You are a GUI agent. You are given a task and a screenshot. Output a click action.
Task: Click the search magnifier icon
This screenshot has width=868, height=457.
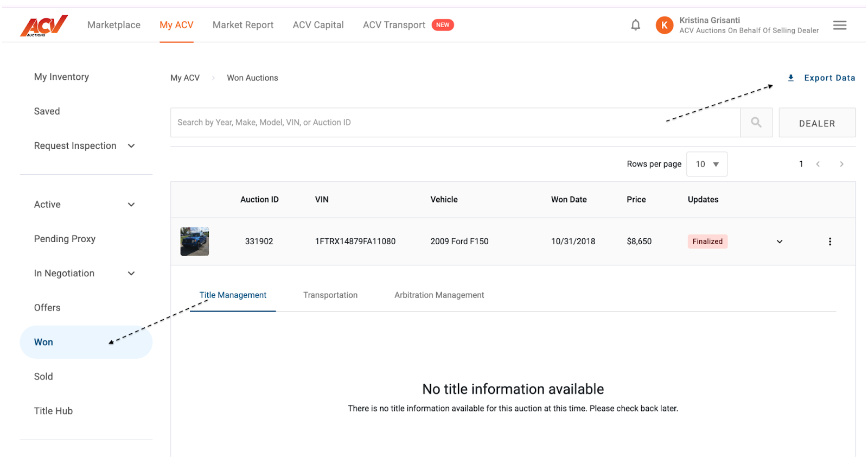(756, 123)
